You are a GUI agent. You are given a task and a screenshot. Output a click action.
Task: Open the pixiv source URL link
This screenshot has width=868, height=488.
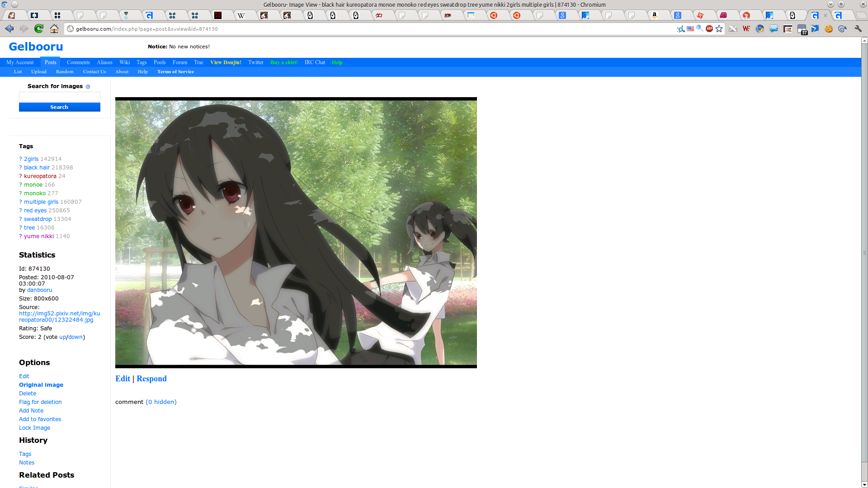point(60,317)
